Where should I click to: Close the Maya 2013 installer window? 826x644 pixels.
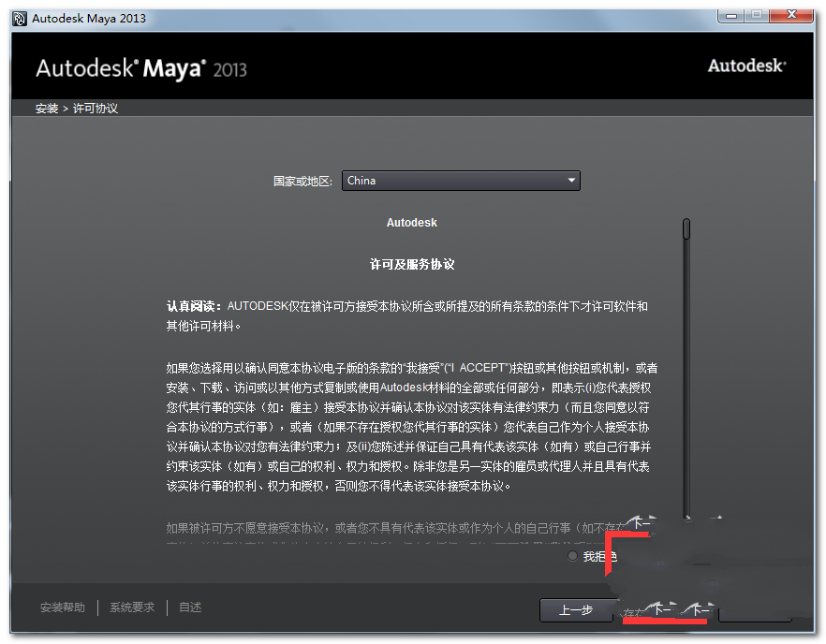click(x=791, y=15)
